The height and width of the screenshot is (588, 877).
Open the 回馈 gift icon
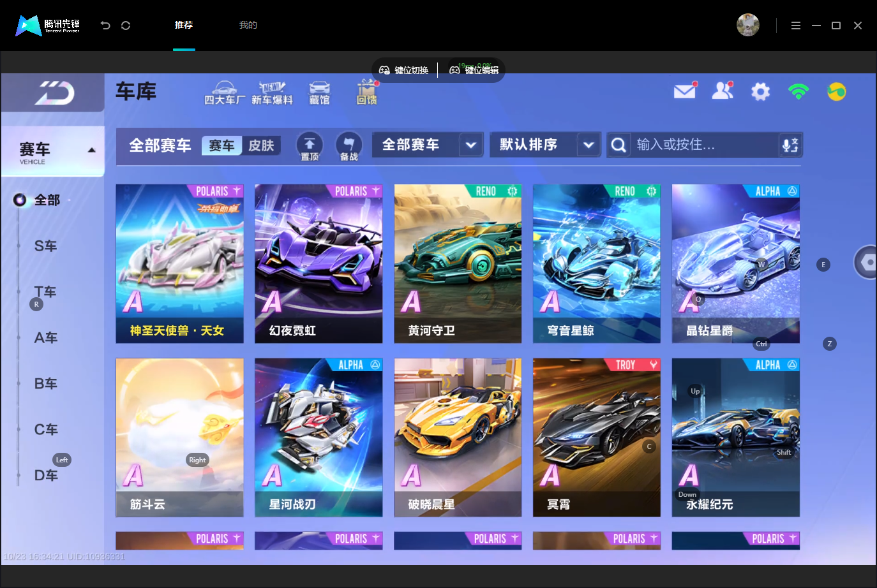click(367, 93)
